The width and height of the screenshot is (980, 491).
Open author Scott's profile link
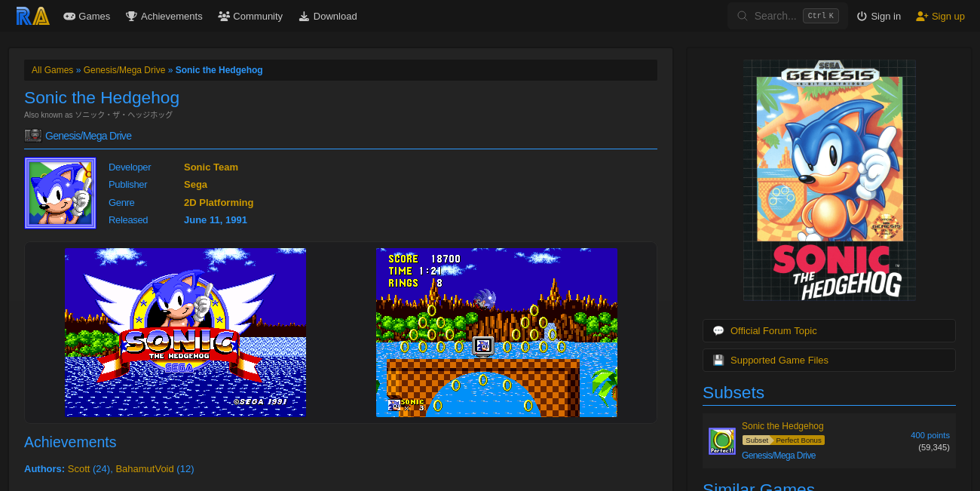[x=78, y=469]
